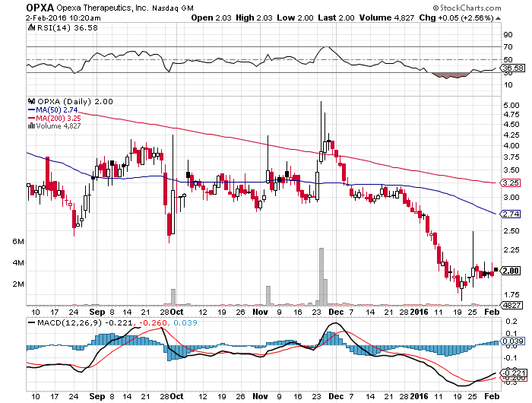This screenshot has height=403, width=532.
Task: Click the tallest late-November volume bar
Action: (321, 276)
